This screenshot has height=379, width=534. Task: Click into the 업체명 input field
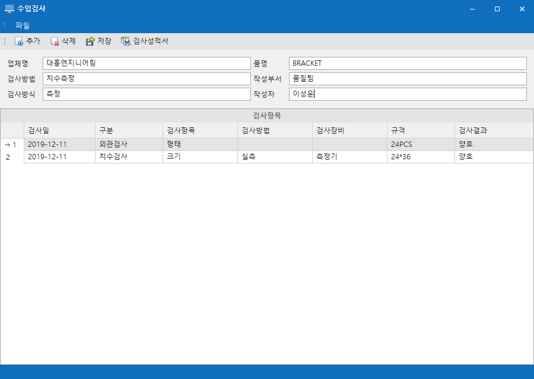(x=146, y=63)
